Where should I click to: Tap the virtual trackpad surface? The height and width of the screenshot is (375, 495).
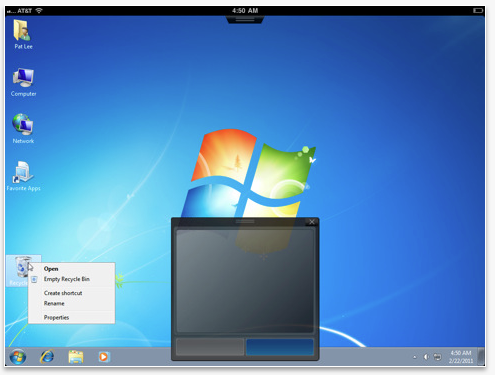click(245, 280)
